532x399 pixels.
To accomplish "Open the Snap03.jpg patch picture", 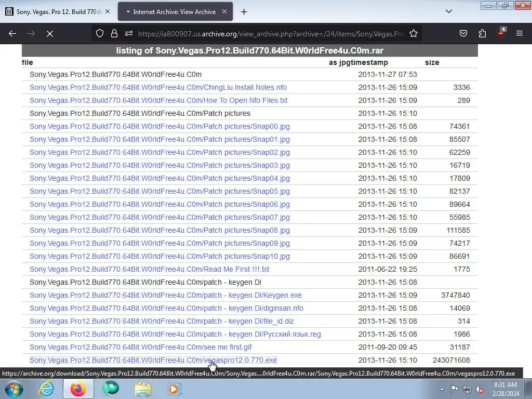I will [159, 166].
